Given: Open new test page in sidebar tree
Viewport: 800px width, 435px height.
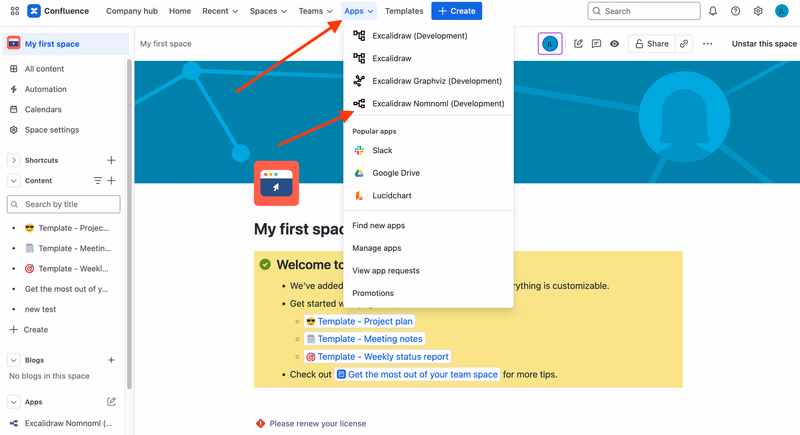Looking at the screenshot, I should (x=40, y=309).
